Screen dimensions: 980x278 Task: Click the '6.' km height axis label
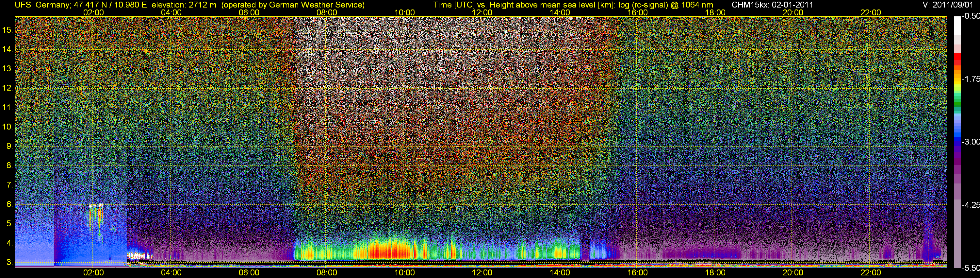9,204
